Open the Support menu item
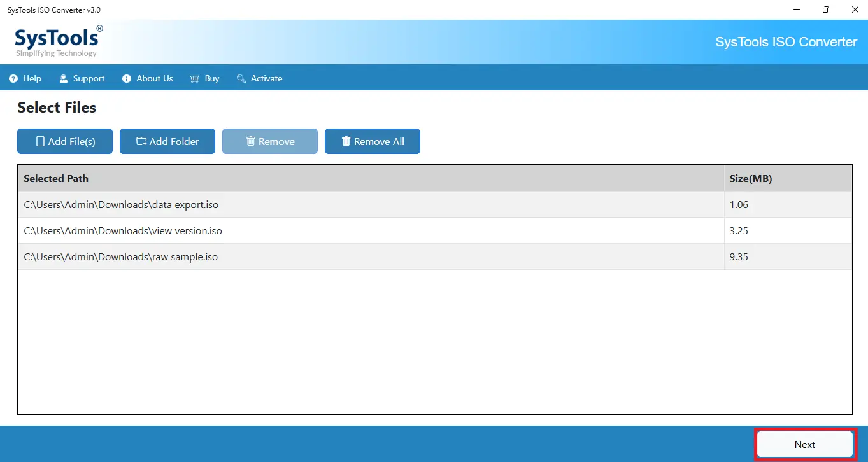The image size is (868, 462). [x=82, y=78]
